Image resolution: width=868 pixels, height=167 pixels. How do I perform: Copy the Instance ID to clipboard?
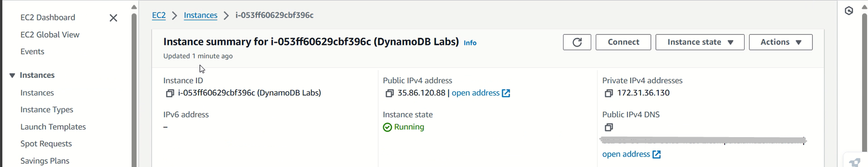point(170,93)
